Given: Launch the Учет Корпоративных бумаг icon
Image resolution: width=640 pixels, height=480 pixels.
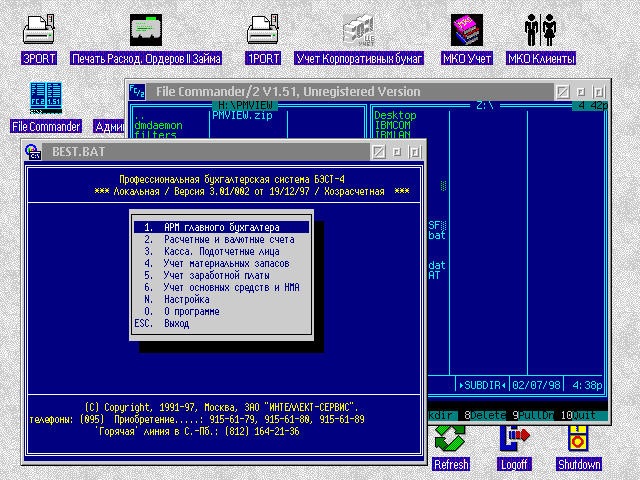Looking at the screenshot, I should click(x=359, y=30).
